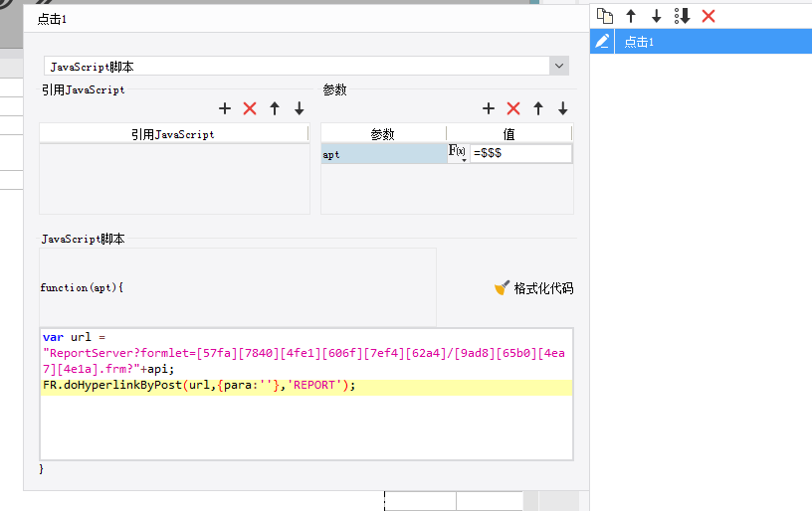Click the sort events icon

(x=682, y=16)
